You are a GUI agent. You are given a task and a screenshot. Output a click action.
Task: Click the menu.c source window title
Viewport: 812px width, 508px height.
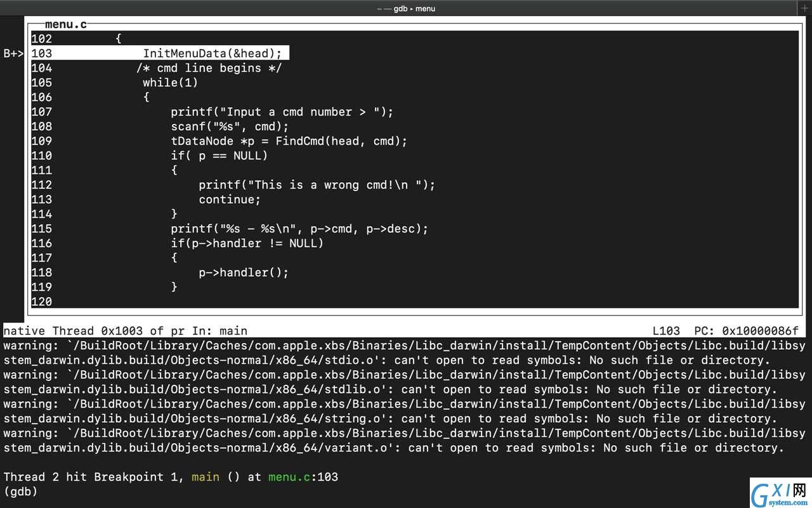coord(66,25)
